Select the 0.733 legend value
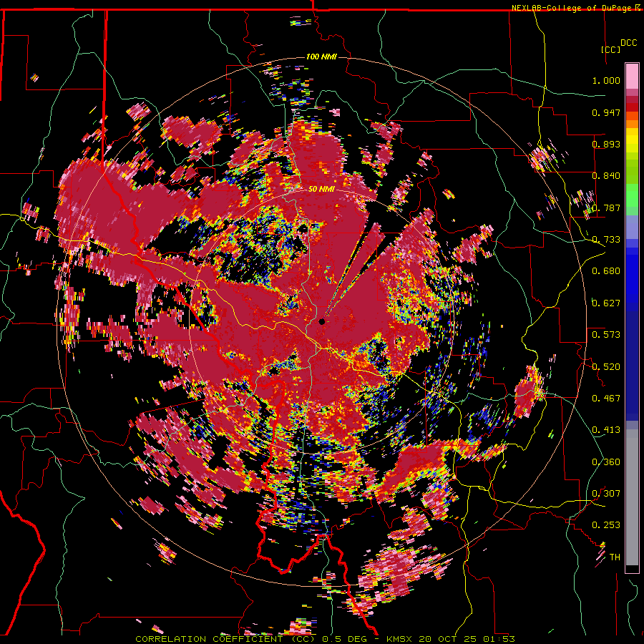Screen dimensions: 644x644 606,240
